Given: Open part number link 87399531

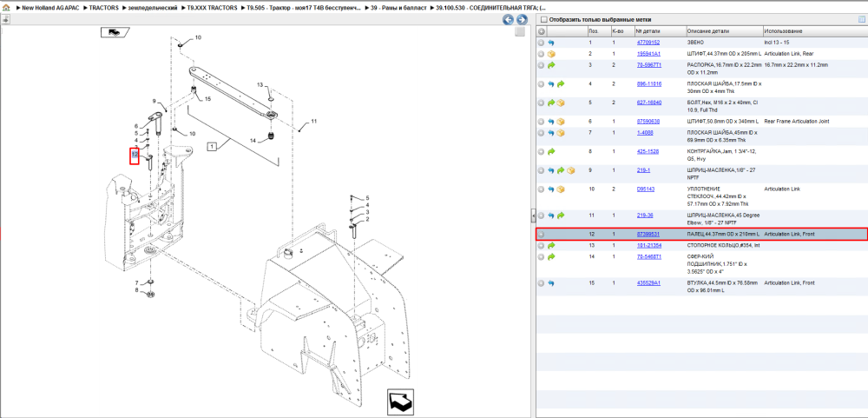Looking at the screenshot, I should coord(648,234).
